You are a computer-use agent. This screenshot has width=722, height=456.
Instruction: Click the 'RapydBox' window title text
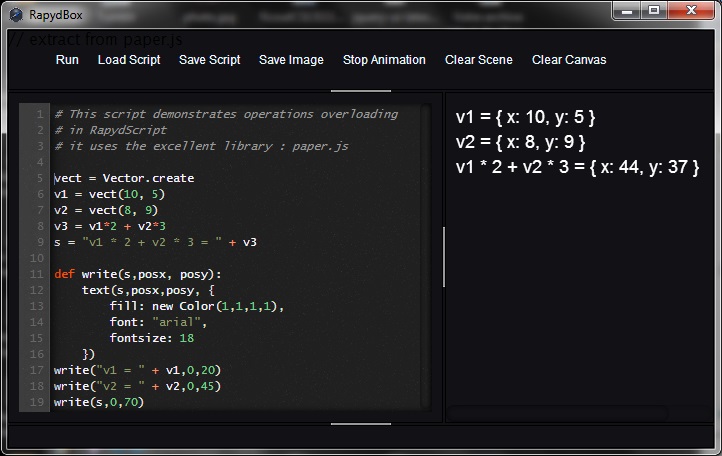(56, 15)
